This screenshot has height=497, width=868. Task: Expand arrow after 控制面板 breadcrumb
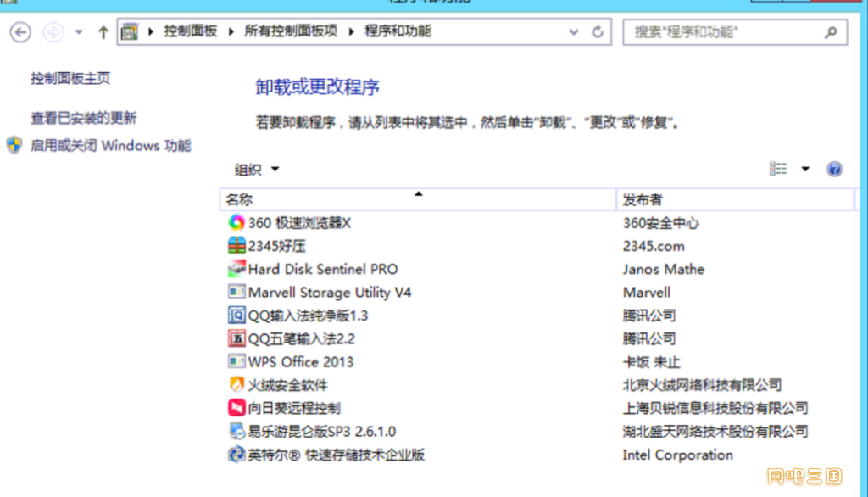click(231, 31)
